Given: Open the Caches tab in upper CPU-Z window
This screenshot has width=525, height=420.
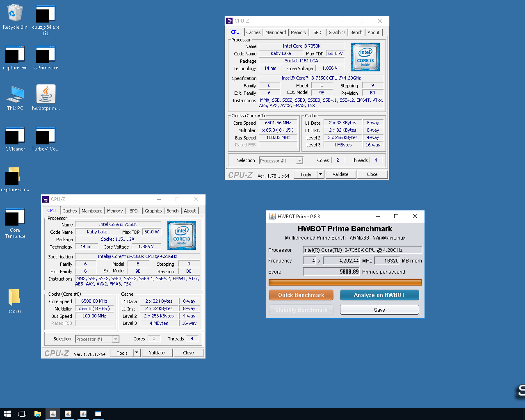Looking at the screenshot, I should pos(253,32).
